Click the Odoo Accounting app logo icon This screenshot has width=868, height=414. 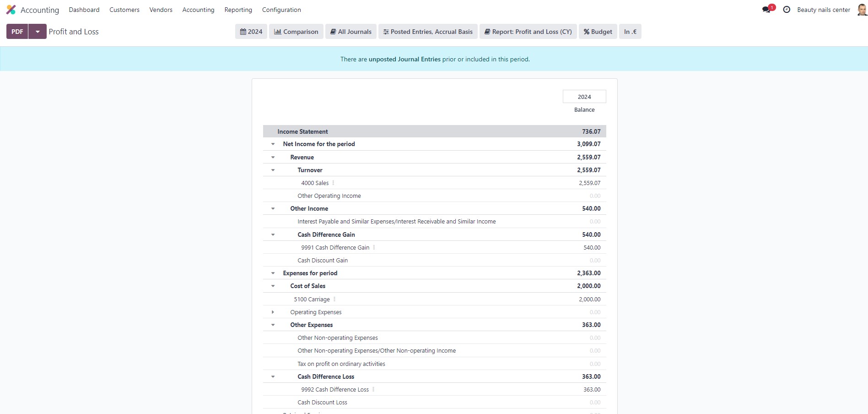[11, 10]
